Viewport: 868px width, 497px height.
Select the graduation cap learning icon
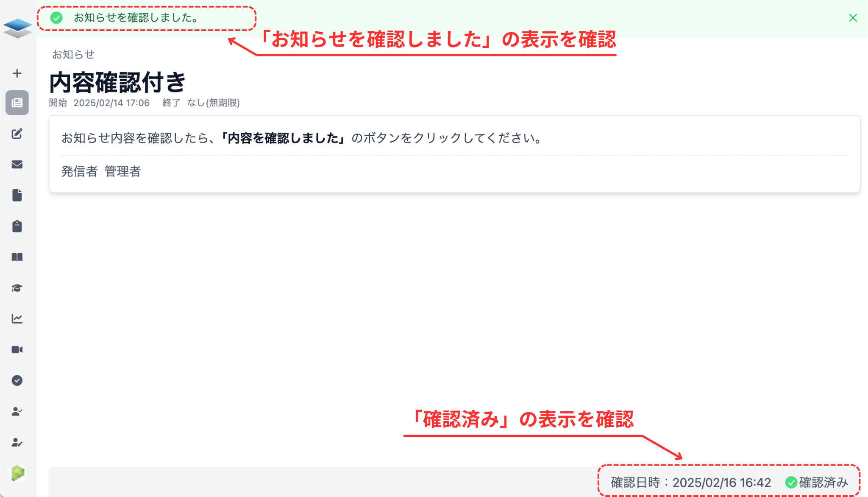[x=17, y=288]
